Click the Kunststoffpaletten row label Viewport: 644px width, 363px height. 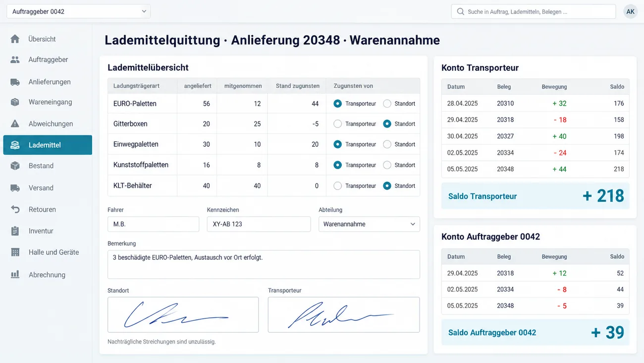pos(141,165)
